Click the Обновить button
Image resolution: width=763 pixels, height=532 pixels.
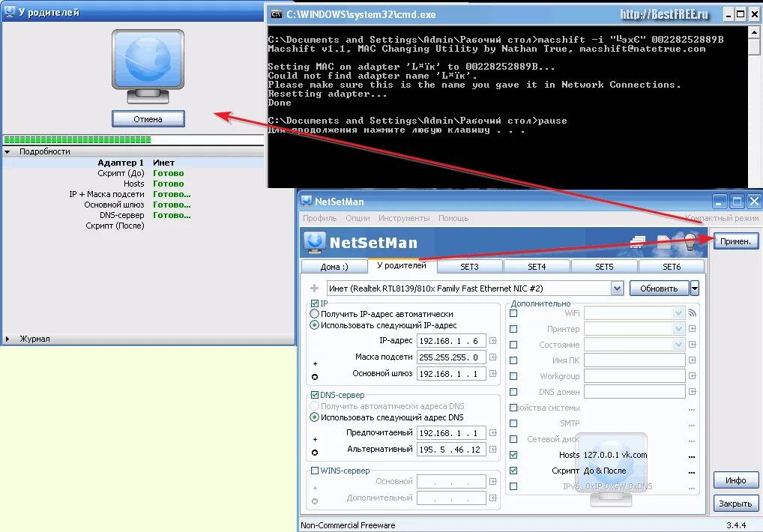point(659,288)
